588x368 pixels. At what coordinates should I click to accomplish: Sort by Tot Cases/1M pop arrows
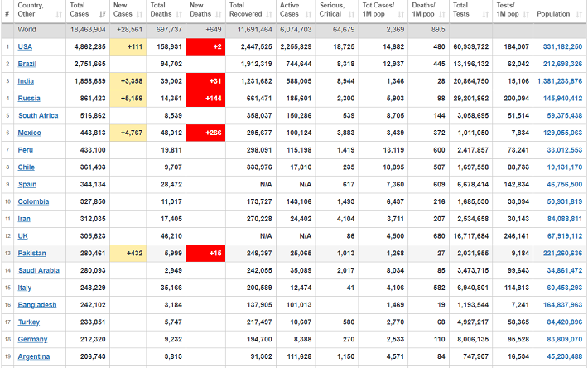[x=401, y=15]
